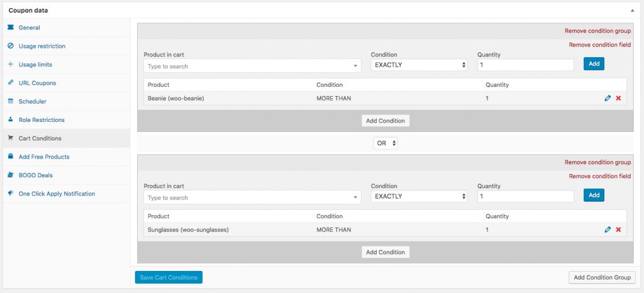This screenshot has height=293, width=644.
Task: Click the General ticket icon in sidebar
Action: [x=11, y=28]
